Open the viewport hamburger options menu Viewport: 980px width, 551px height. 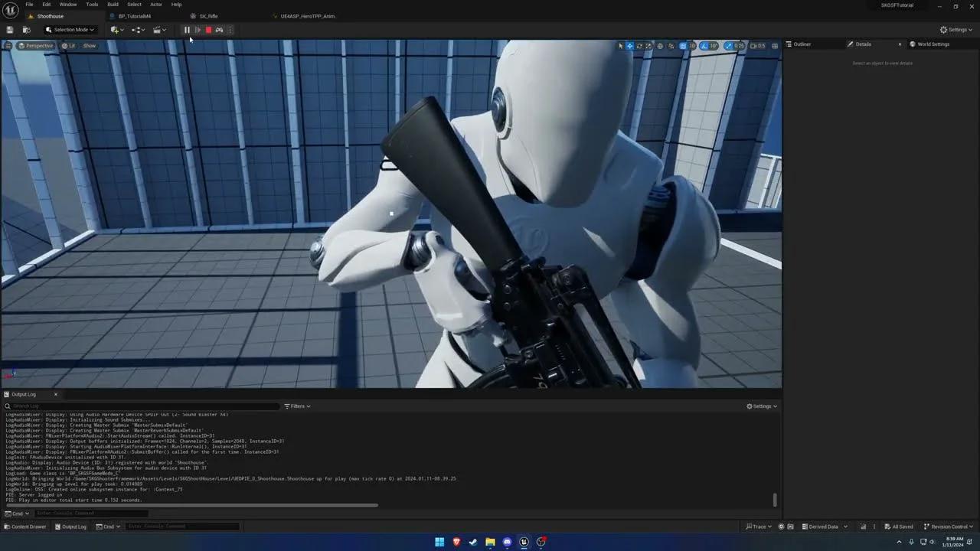coord(8,46)
